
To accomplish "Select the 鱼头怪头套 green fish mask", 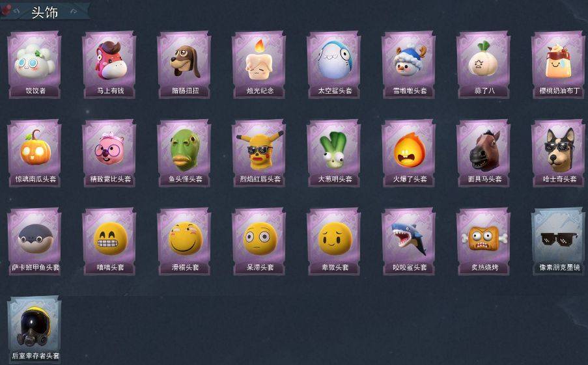I will [x=184, y=153].
